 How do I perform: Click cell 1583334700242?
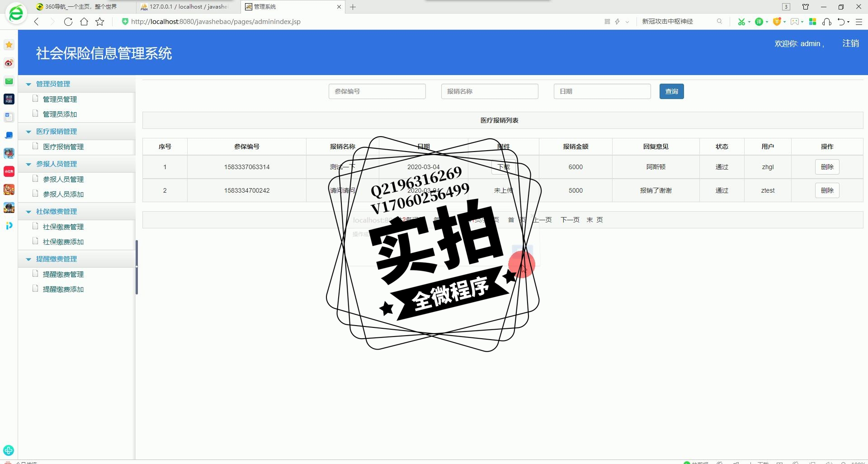247,190
